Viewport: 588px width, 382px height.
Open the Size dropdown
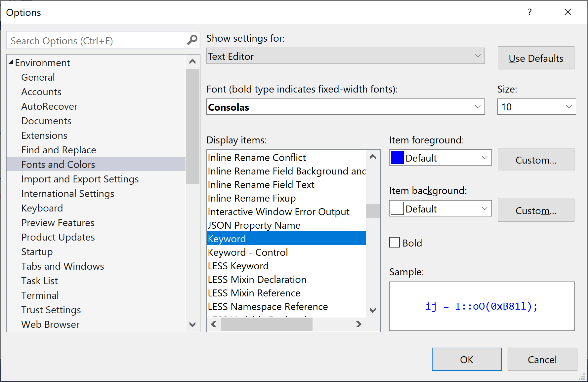pos(536,107)
